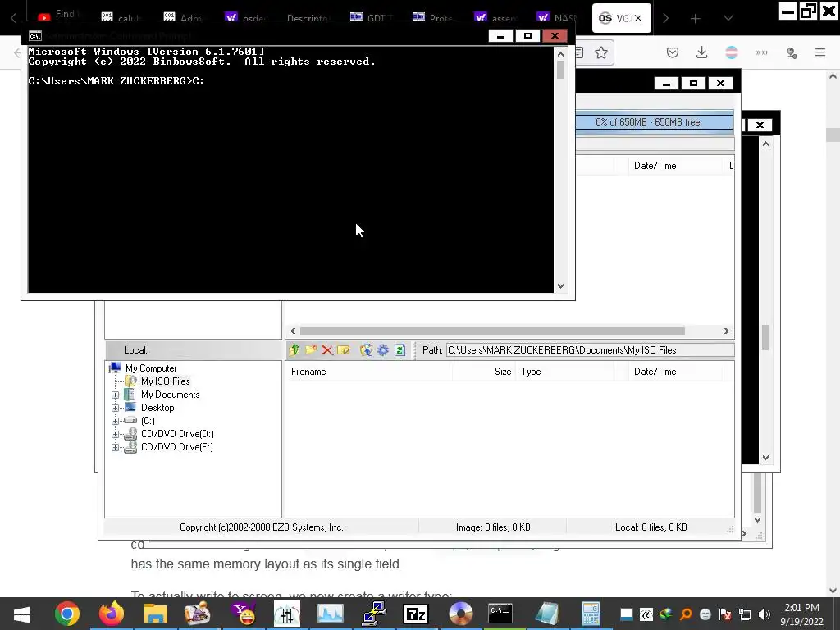Close the VGA browser tab
This screenshot has width=840, height=630.
click(638, 18)
